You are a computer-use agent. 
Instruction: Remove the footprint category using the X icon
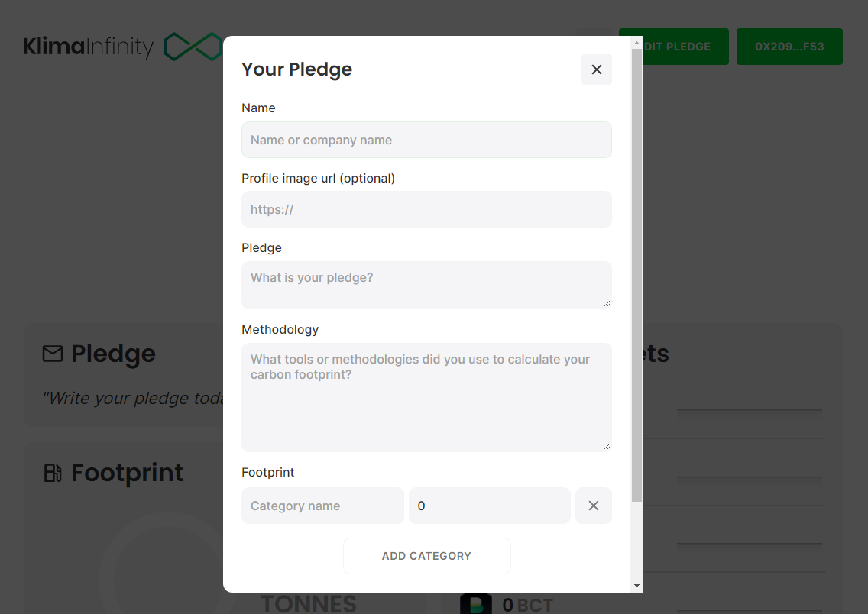pyautogui.click(x=594, y=506)
